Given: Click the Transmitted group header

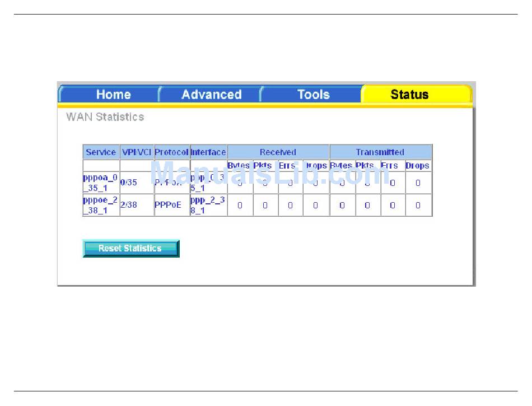Looking at the screenshot, I should click(380, 152).
